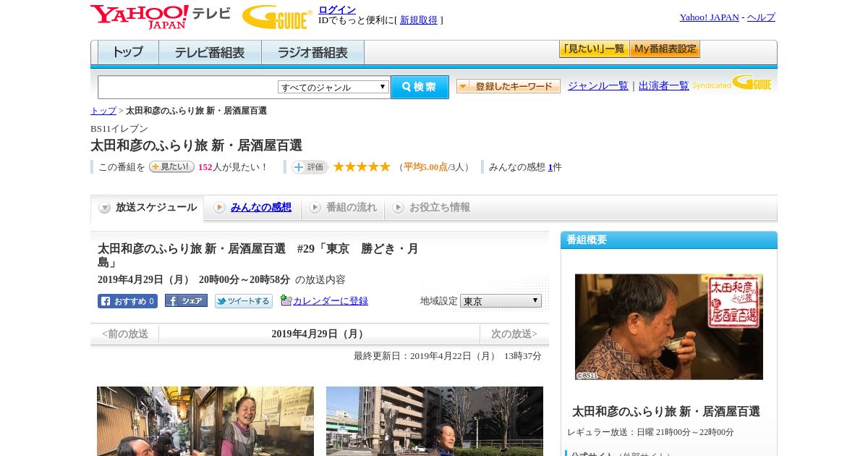
Task: Click the street photo with the building
Action: click(x=435, y=421)
